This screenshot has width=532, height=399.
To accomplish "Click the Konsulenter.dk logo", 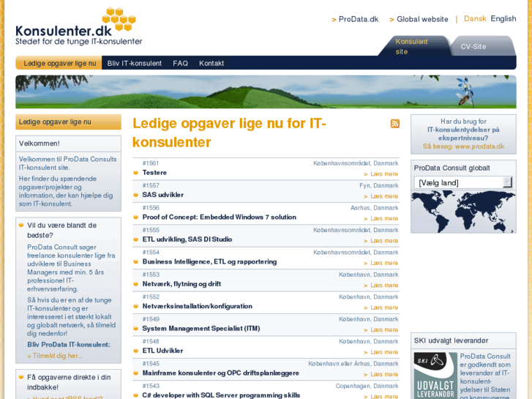I will [x=79, y=27].
